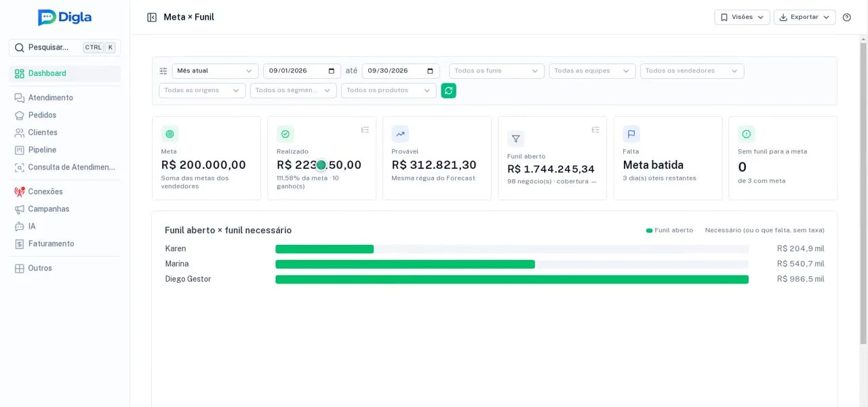Click the Pesquisar search field

coord(65,47)
